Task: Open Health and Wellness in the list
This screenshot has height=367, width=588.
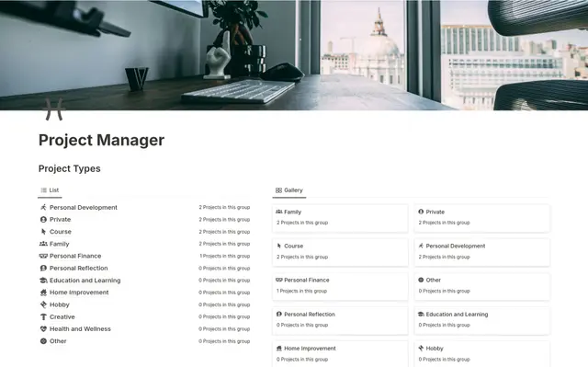Action: click(x=80, y=328)
